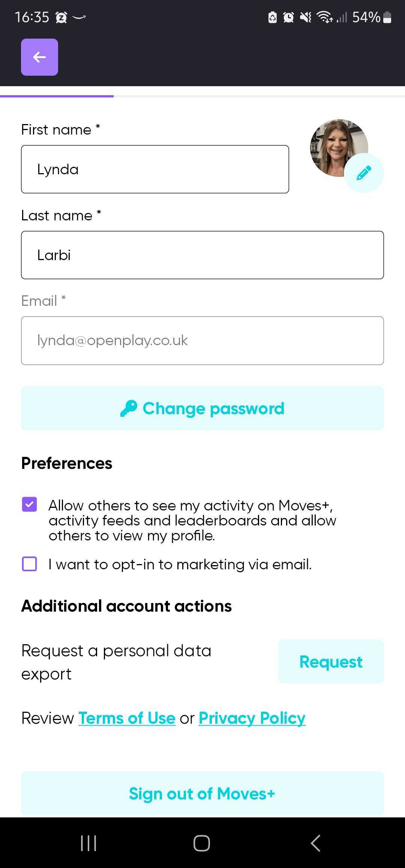Tap the back arrow at top left
Viewport: 405px width, 868px height.
coord(39,57)
